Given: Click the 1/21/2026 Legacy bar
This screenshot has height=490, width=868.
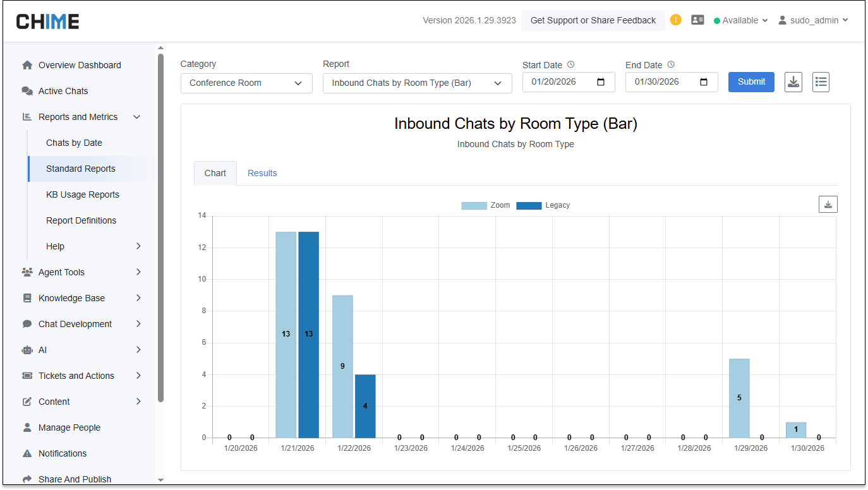Looking at the screenshot, I should (x=308, y=334).
